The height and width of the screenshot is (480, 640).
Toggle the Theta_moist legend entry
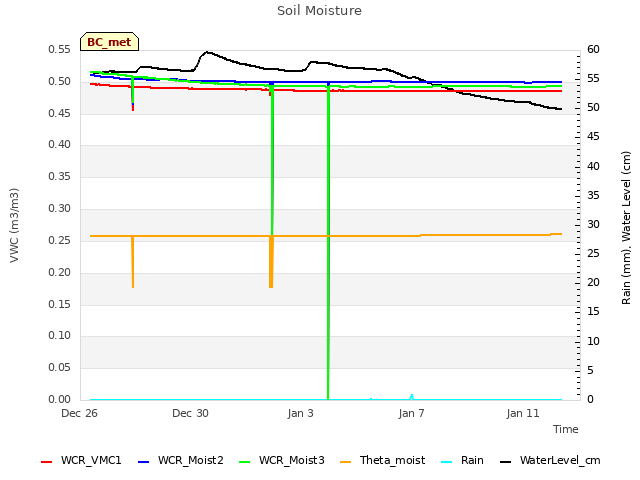pyautogui.click(x=382, y=461)
